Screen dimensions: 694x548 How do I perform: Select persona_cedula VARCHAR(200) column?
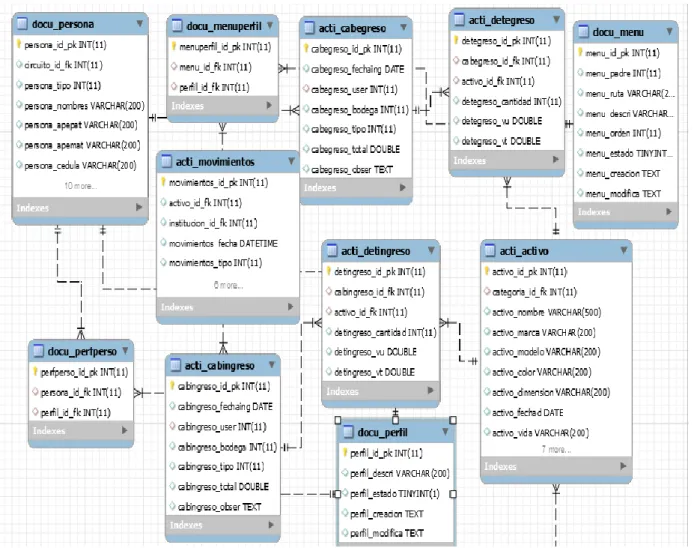pos(80,166)
